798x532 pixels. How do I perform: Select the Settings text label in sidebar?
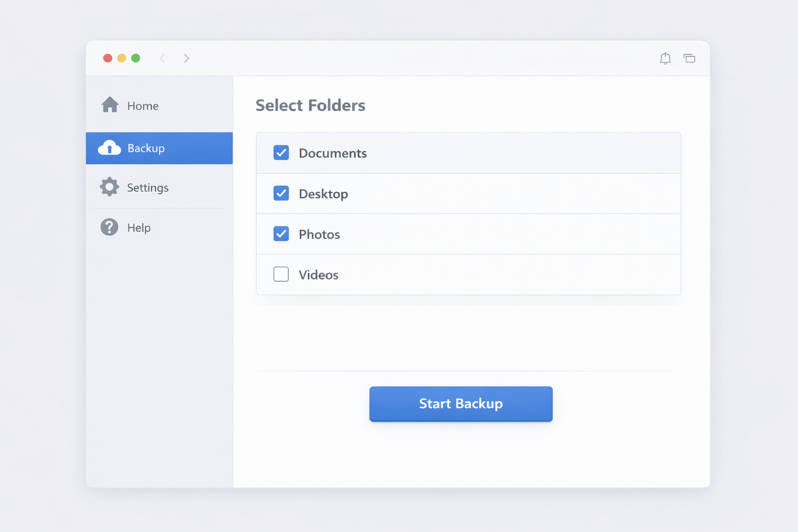click(x=148, y=188)
